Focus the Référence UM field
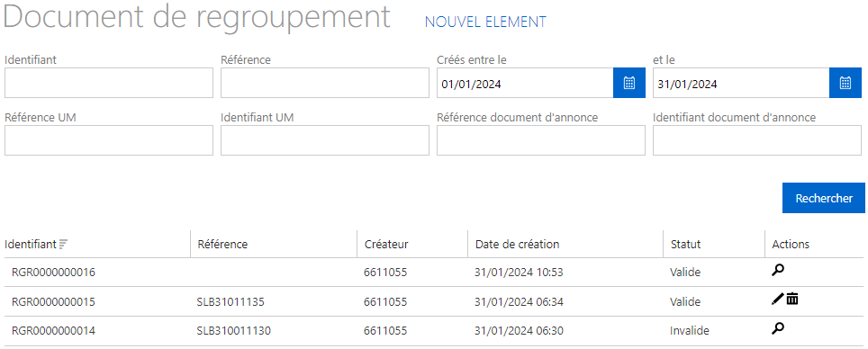Image resolution: width=868 pixels, height=349 pixels. click(108, 140)
